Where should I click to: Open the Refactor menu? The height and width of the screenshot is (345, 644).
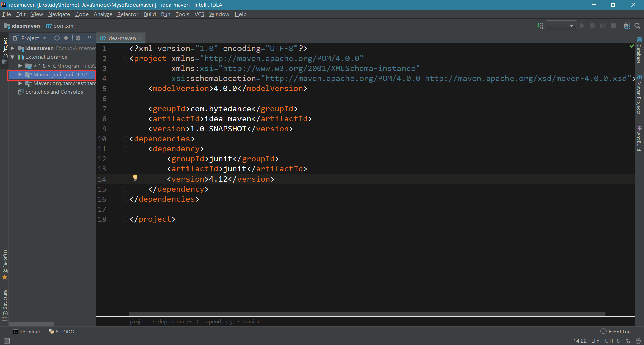(x=127, y=14)
